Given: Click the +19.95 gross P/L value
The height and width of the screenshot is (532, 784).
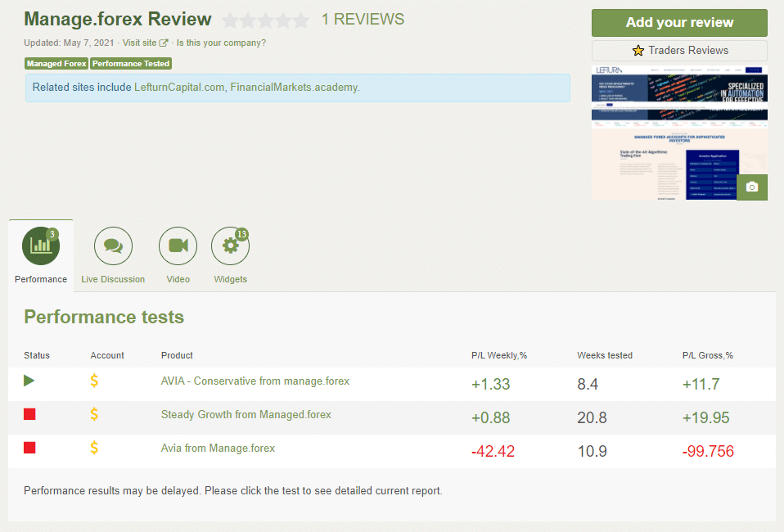Looking at the screenshot, I should (x=706, y=417).
